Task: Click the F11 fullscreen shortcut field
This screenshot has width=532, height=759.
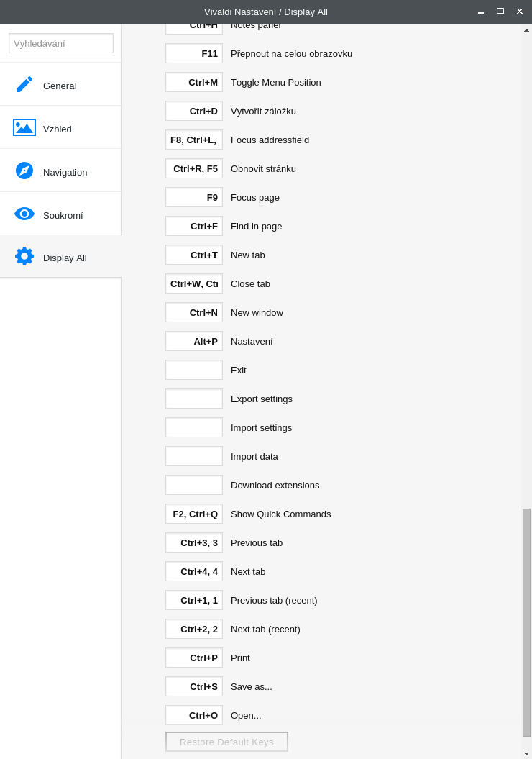Action: pyautogui.click(x=194, y=53)
